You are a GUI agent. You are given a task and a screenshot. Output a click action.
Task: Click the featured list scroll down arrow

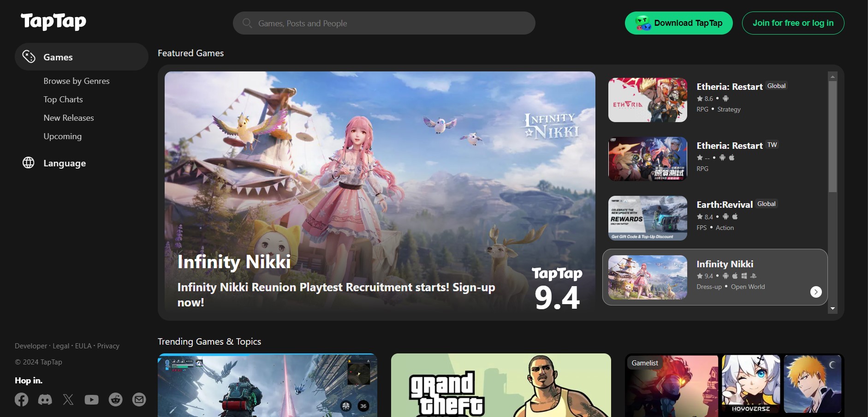(832, 309)
